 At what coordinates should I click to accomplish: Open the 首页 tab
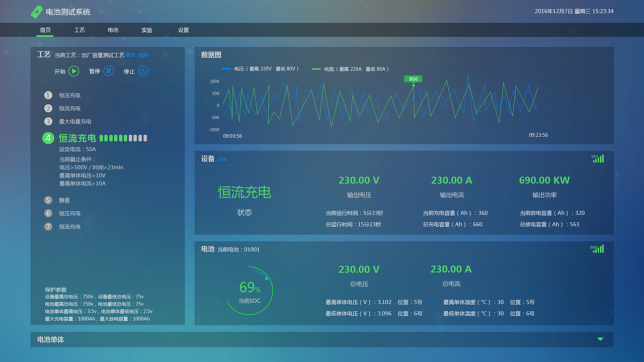[45, 30]
